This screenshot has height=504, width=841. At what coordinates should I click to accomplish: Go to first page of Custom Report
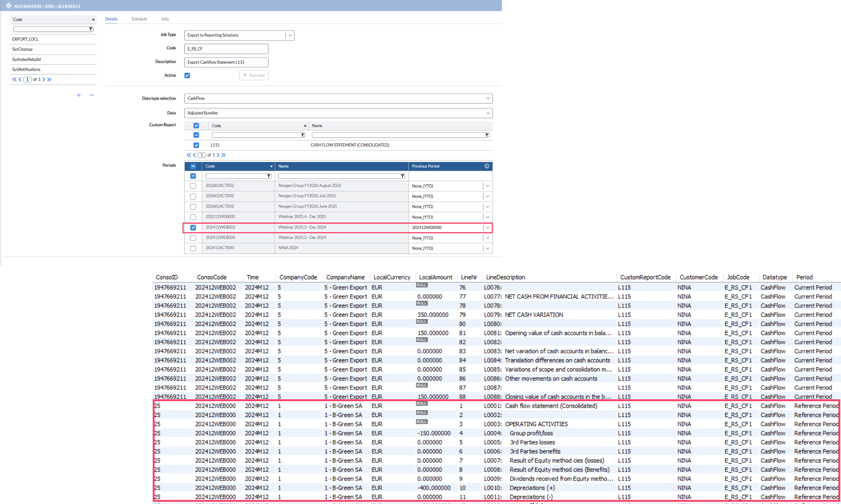(189, 155)
